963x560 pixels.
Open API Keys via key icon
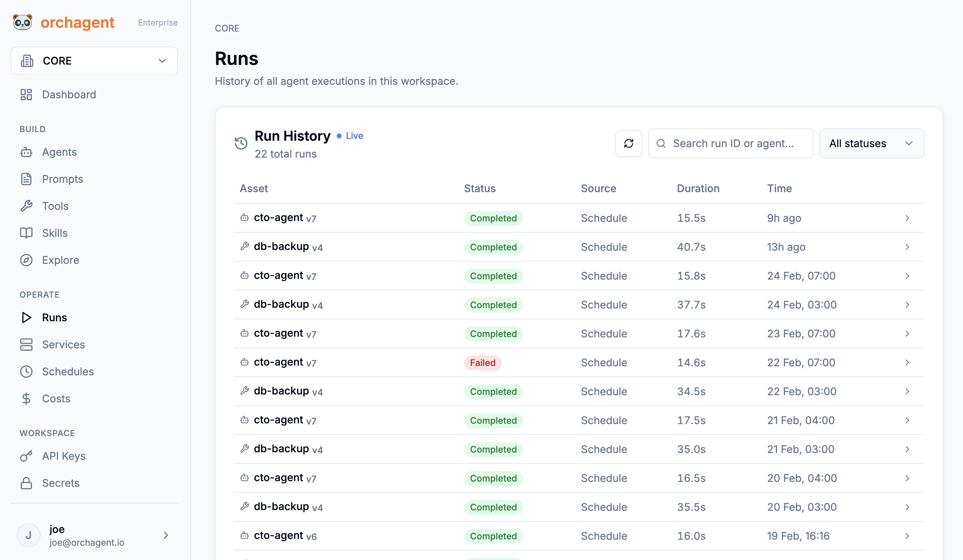[x=26, y=456]
